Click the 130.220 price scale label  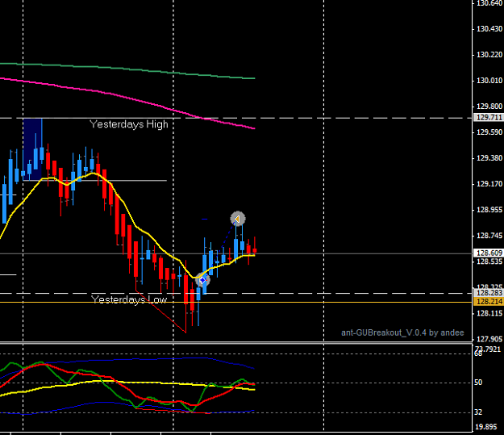pos(489,55)
